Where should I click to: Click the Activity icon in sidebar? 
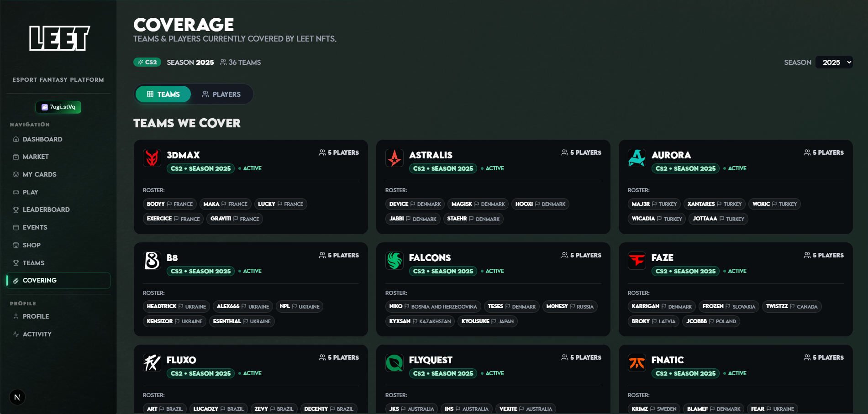16,334
